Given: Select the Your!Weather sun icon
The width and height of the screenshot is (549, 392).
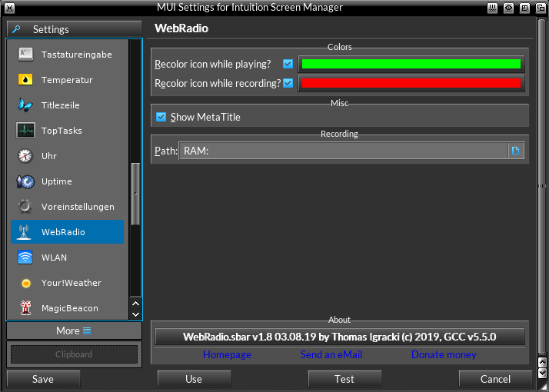Looking at the screenshot, I should coord(25,283).
